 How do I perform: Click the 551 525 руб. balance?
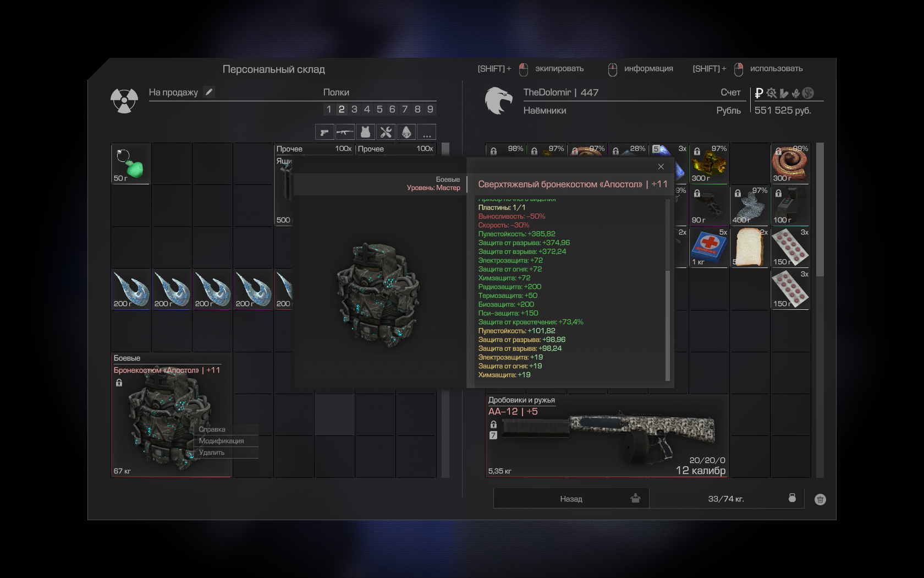click(783, 110)
